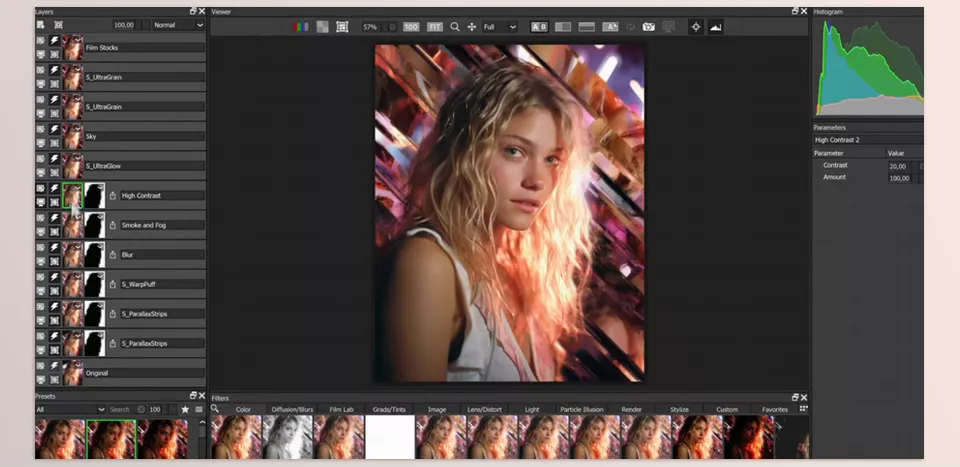Open the All category dropdown in Presets
Image resolution: width=960 pixels, height=467 pixels.
[x=70, y=409]
